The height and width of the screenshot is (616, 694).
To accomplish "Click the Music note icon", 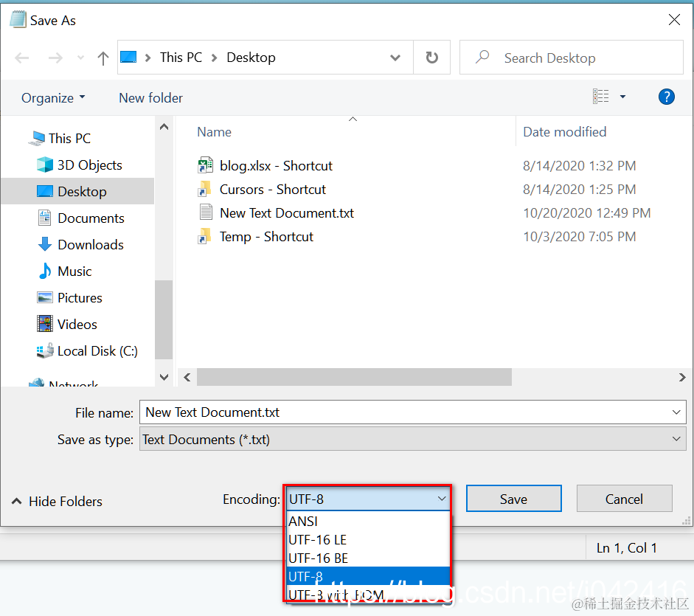I will pyautogui.click(x=45, y=271).
